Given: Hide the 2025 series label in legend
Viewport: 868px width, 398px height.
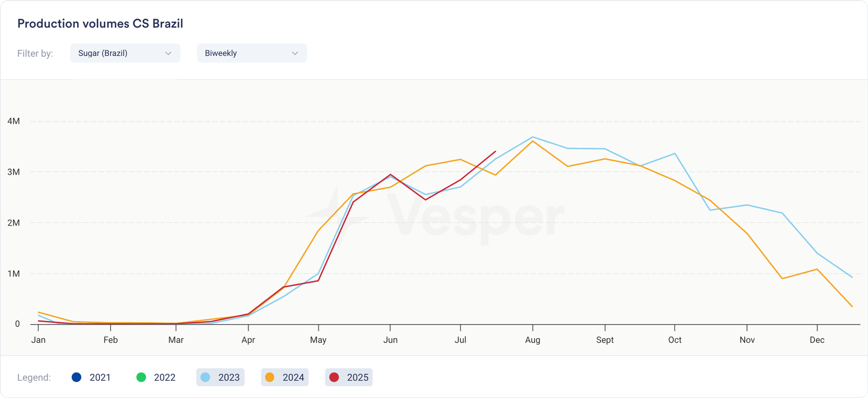Looking at the screenshot, I should 358,377.
